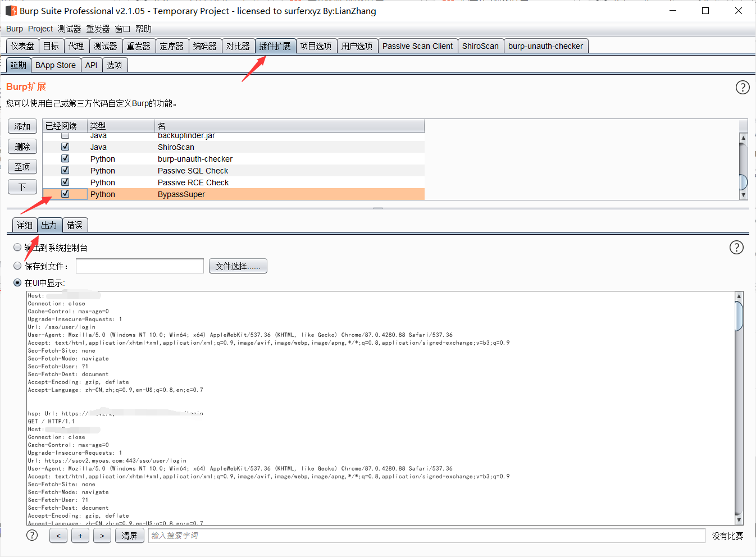Click the output pane scrollbar up arrow

(x=739, y=296)
